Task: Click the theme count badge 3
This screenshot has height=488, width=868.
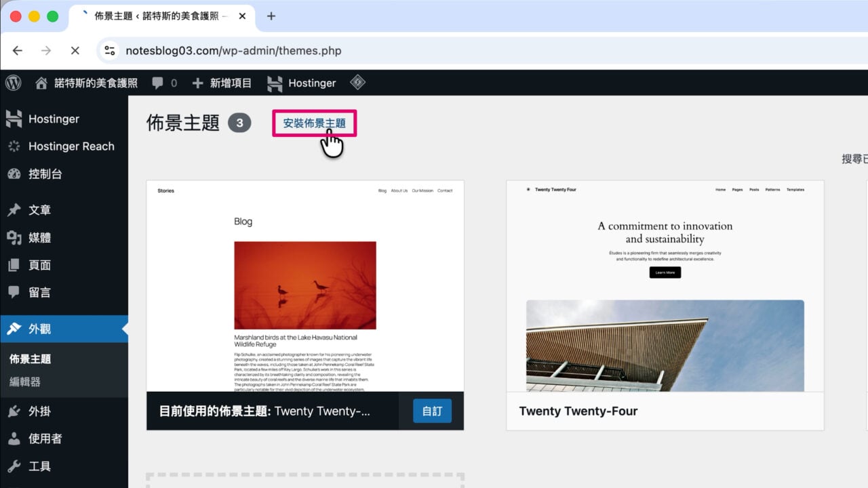Action: point(239,123)
